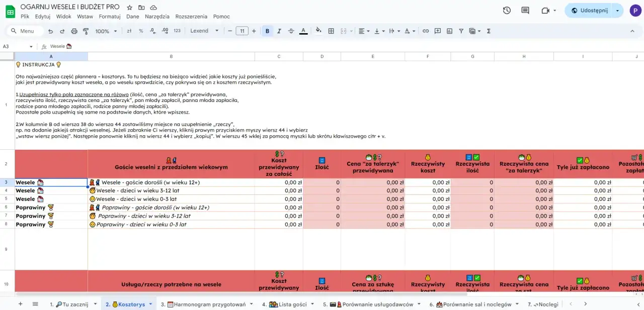
Task: Open the Lexend font dropdown
Action: click(204, 31)
